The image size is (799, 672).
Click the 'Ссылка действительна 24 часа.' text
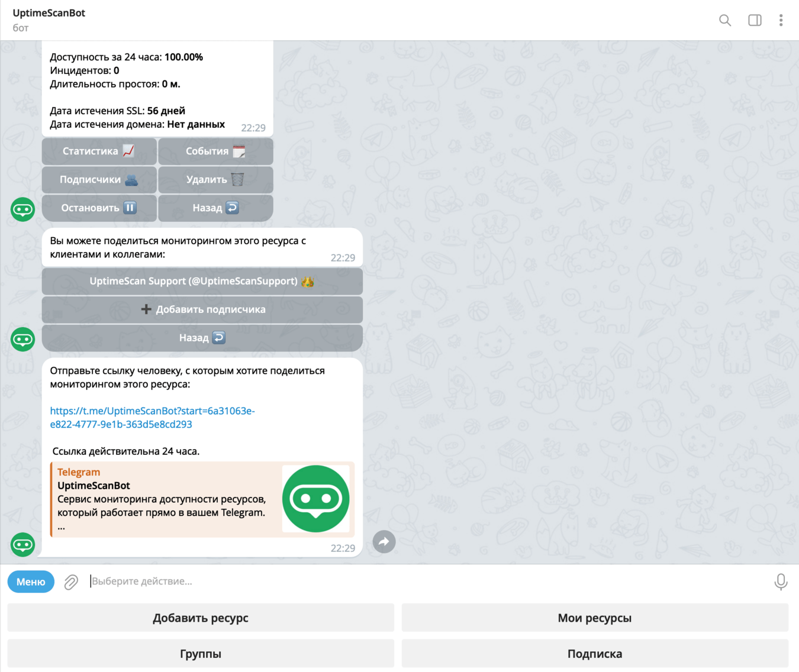tap(126, 451)
